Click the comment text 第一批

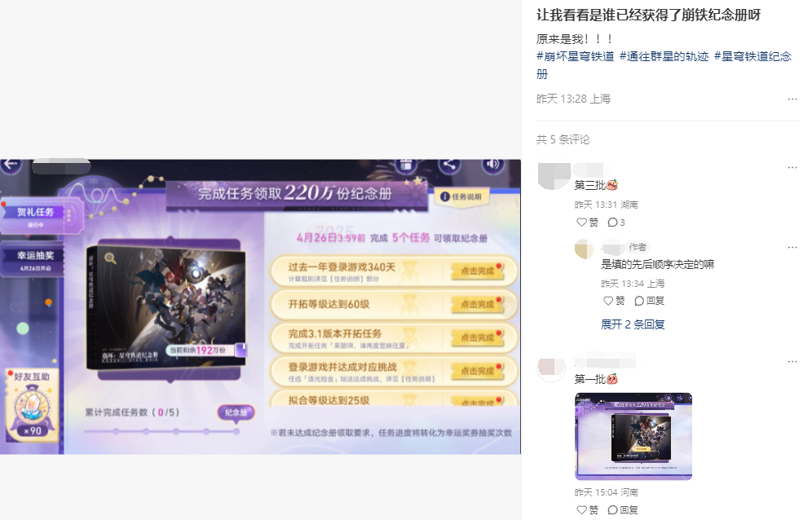coord(589,379)
